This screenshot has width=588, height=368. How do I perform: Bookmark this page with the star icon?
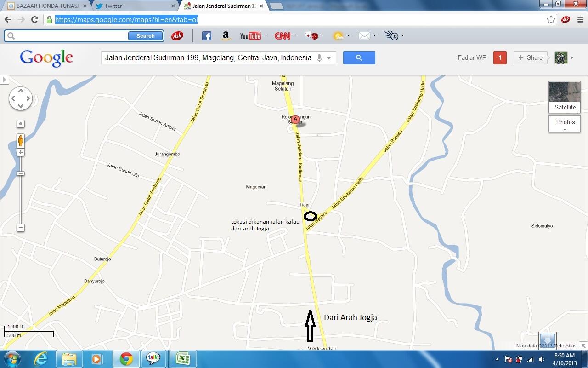point(551,19)
